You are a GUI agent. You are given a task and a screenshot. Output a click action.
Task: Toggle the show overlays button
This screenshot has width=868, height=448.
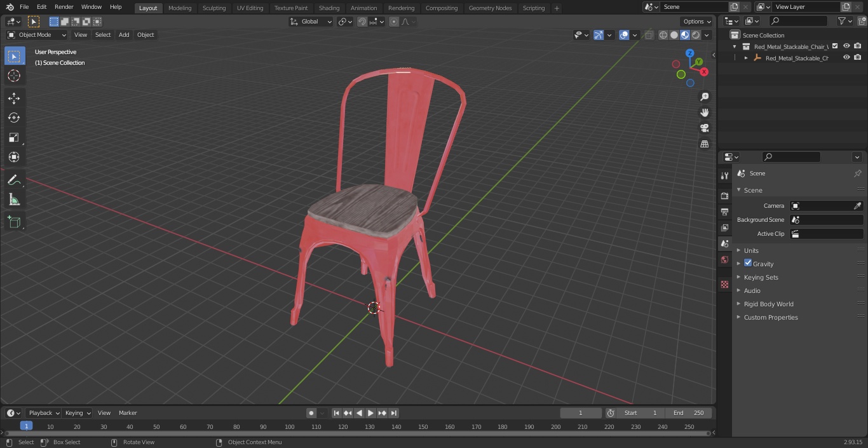[x=624, y=35]
